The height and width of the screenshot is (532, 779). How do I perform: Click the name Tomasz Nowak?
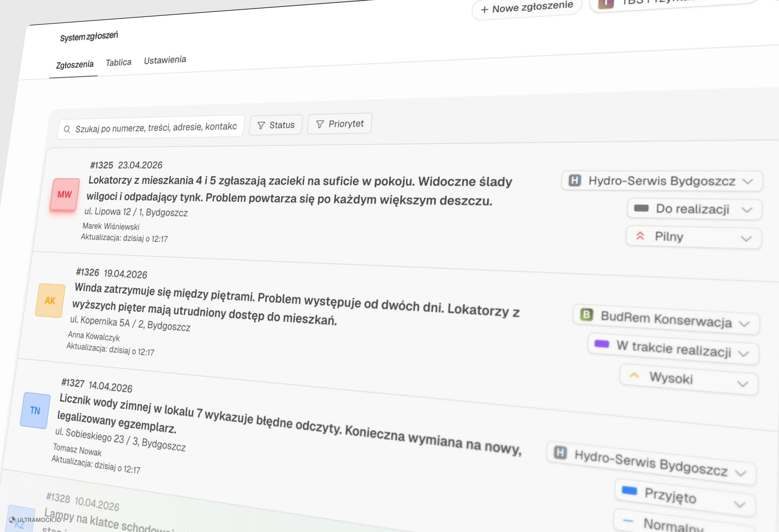pyautogui.click(x=77, y=449)
